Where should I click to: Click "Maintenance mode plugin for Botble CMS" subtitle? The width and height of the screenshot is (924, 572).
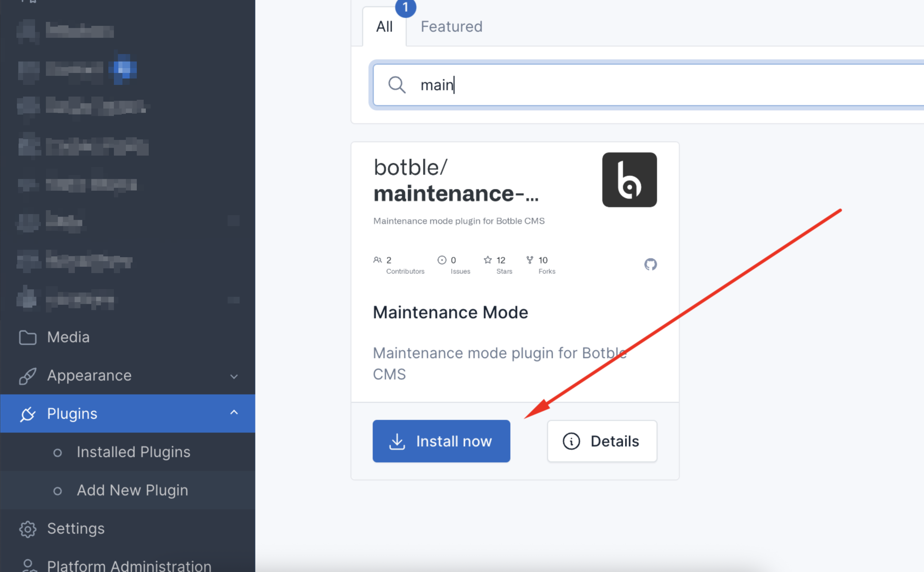(x=458, y=221)
